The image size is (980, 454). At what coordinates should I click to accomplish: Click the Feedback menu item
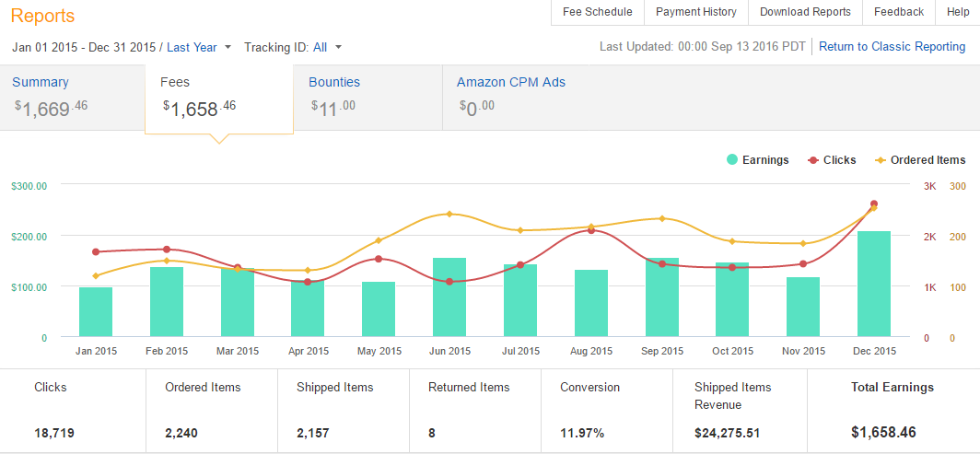pos(898,12)
